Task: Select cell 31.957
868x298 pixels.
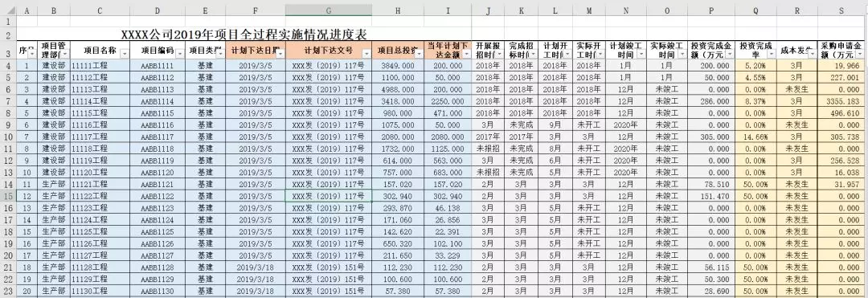Action: coord(841,185)
